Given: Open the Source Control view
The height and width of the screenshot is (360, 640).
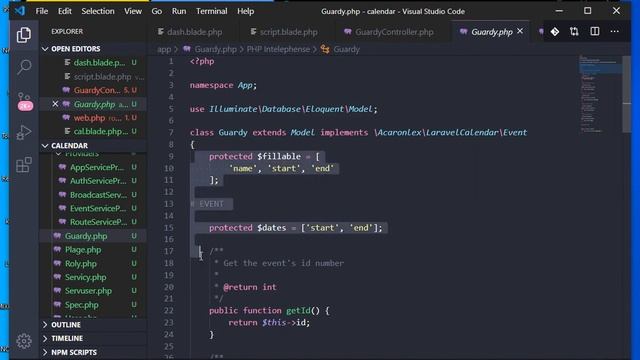Looking at the screenshot, I should (x=24, y=101).
